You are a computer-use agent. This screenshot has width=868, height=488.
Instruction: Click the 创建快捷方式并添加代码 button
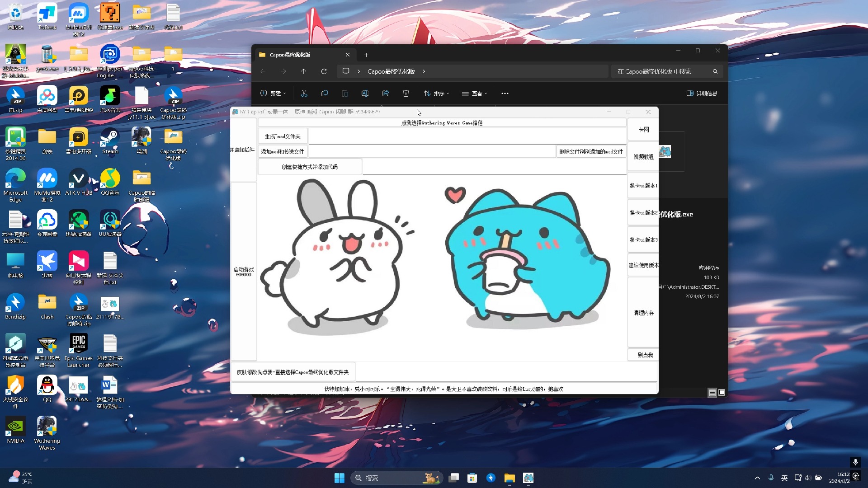click(x=310, y=167)
